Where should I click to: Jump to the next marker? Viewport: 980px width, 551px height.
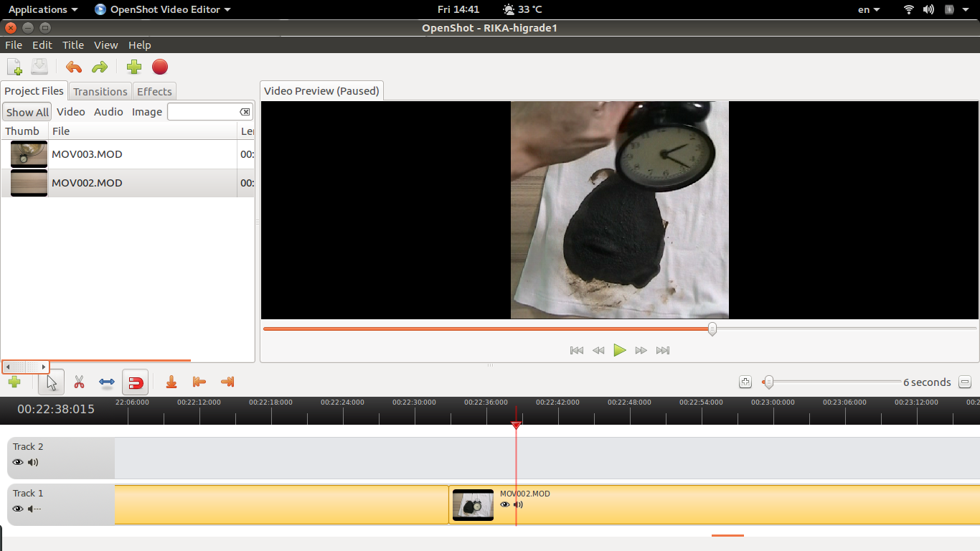(227, 382)
